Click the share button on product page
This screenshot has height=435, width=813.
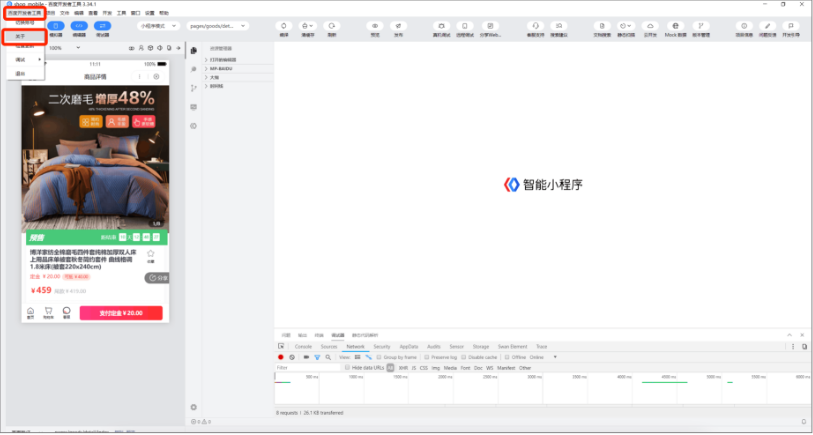[x=157, y=278]
